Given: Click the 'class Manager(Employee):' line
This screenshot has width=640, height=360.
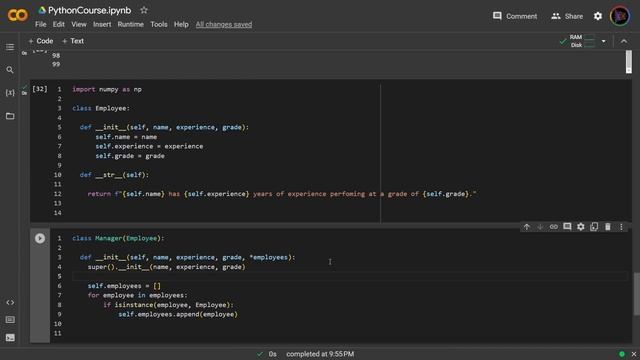Looking at the screenshot, I should (118, 238).
